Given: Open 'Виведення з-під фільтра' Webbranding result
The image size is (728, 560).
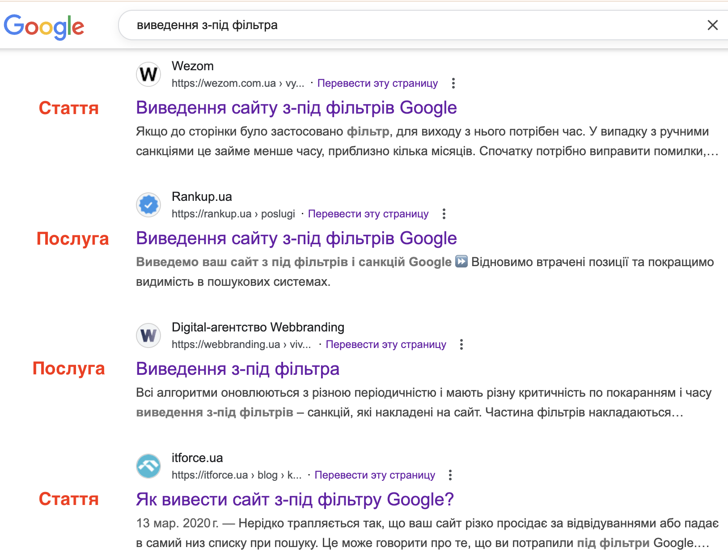Looking at the screenshot, I should click(x=237, y=369).
